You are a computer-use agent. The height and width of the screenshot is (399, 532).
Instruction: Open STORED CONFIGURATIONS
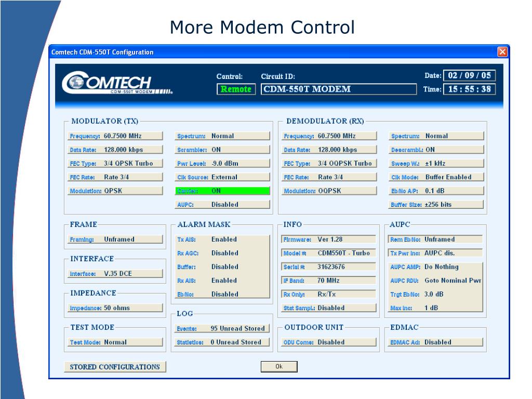pos(115,367)
